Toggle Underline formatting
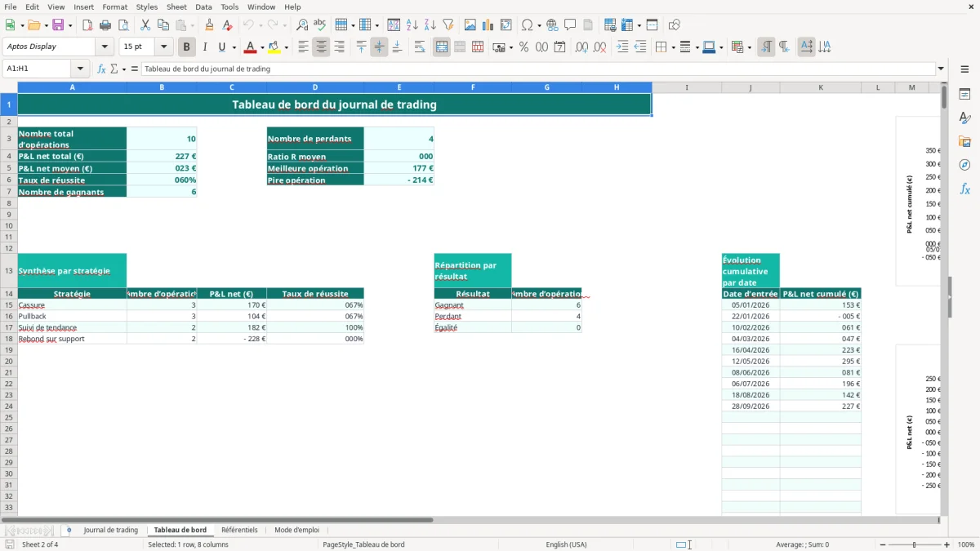The width and height of the screenshot is (980, 551). point(222,47)
